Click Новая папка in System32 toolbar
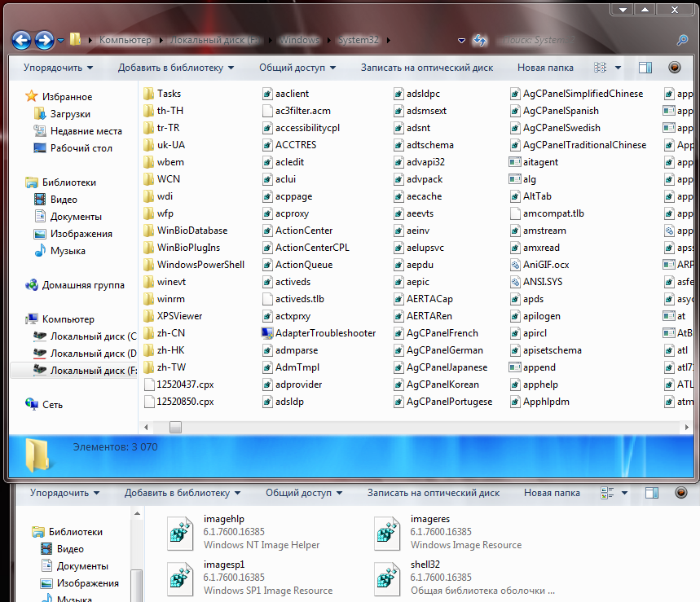The width and height of the screenshot is (700, 602). click(x=545, y=68)
